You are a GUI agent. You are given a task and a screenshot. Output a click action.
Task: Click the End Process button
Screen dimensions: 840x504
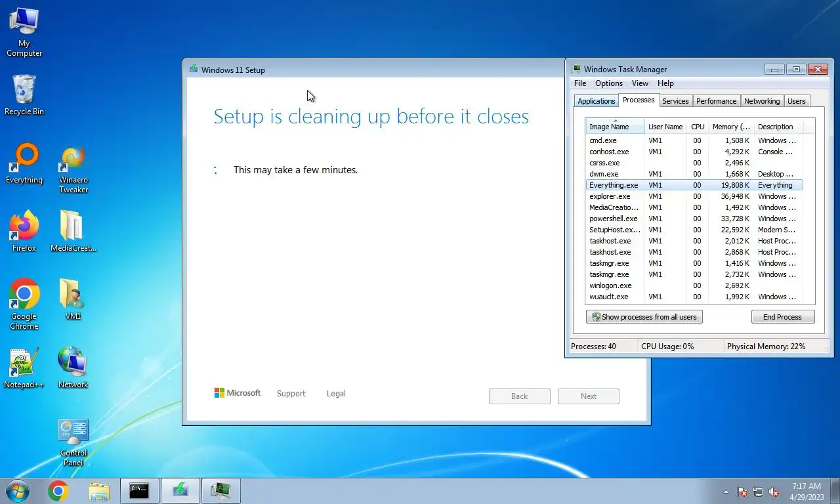click(782, 317)
